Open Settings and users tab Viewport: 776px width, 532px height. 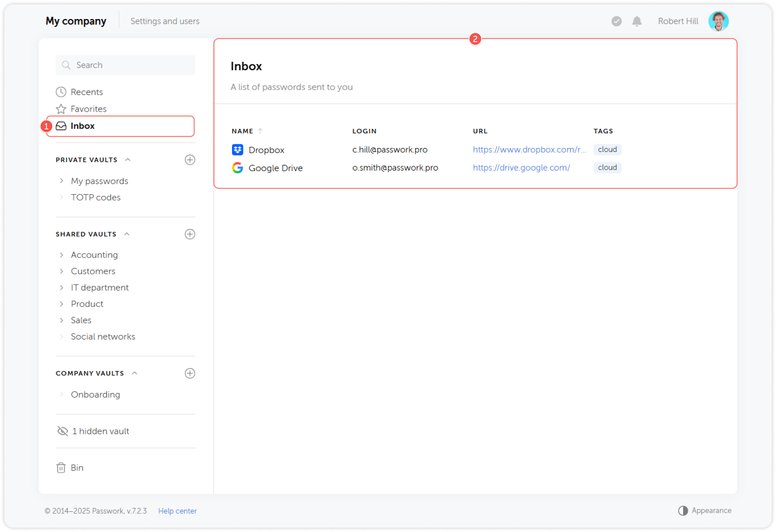pos(165,21)
